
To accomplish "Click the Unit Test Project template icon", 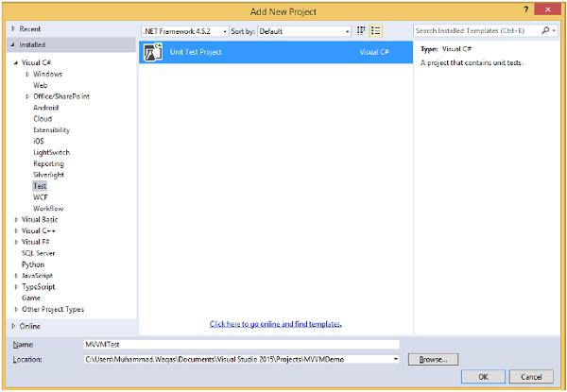I will coord(151,54).
